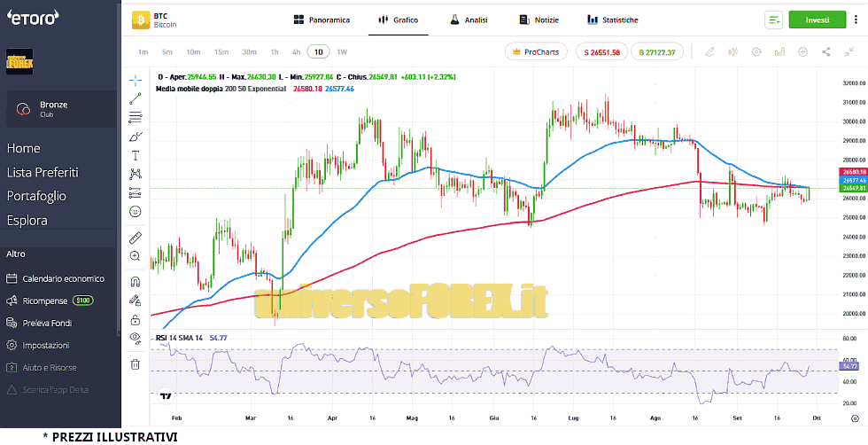The image size is (868, 445).
Task: Switch to the Analisi tab
Action: tap(469, 20)
